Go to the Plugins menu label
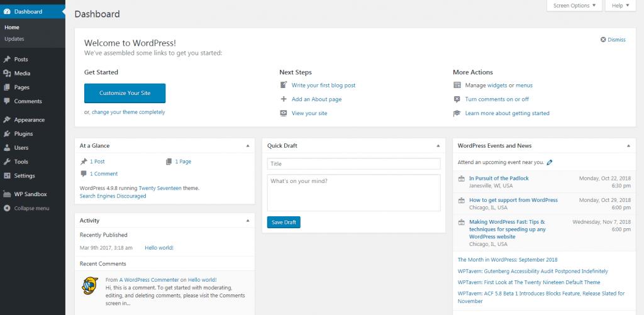 (x=23, y=134)
